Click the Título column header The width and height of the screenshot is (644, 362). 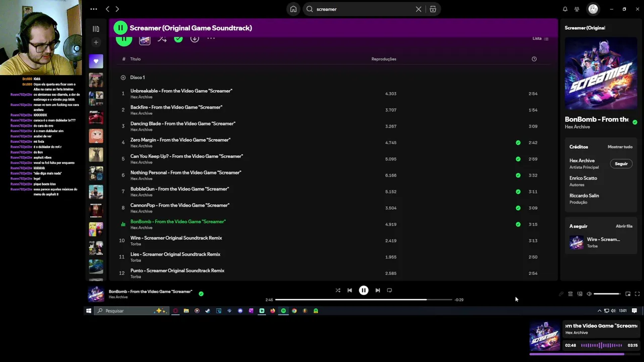pyautogui.click(x=135, y=59)
